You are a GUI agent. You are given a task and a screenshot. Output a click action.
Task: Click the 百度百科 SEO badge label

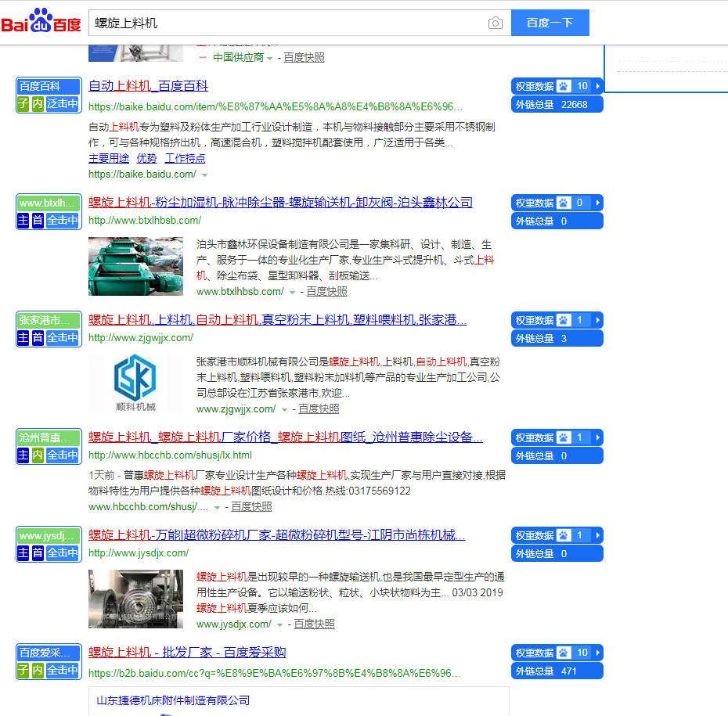(49, 86)
